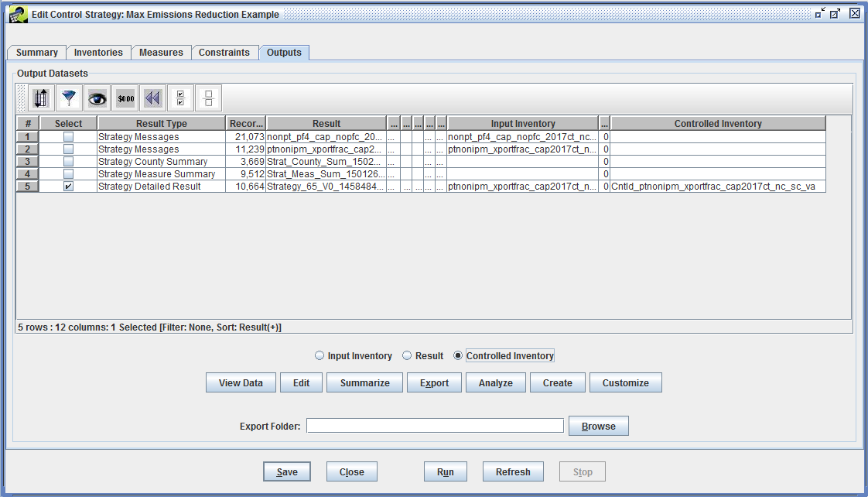
Task: Open the number format ($0.00) icon
Action: pos(124,98)
